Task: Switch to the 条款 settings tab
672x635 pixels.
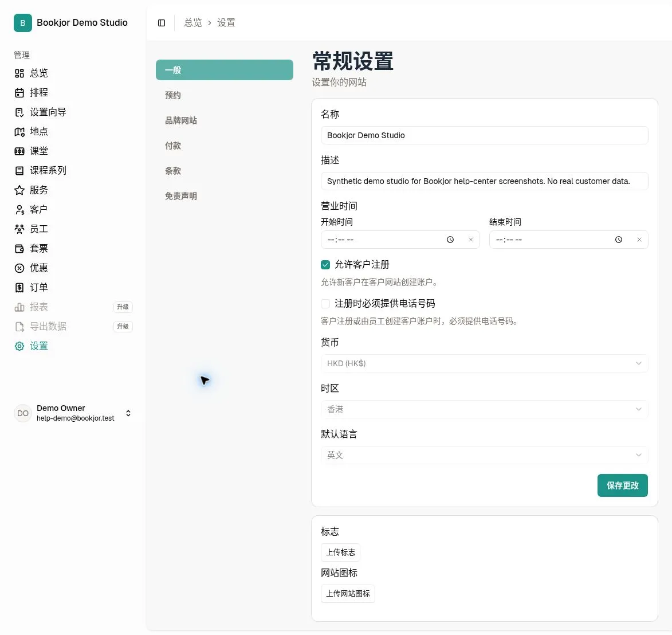Action: (x=224, y=171)
